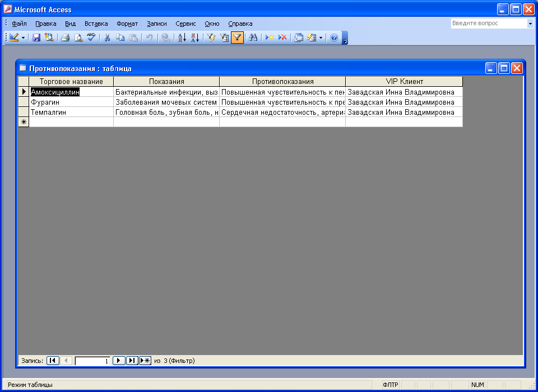This screenshot has height=392, width=538.
Task: Click new record button in navigation bar
Action: pyautogui.click(x=145, y=361)
